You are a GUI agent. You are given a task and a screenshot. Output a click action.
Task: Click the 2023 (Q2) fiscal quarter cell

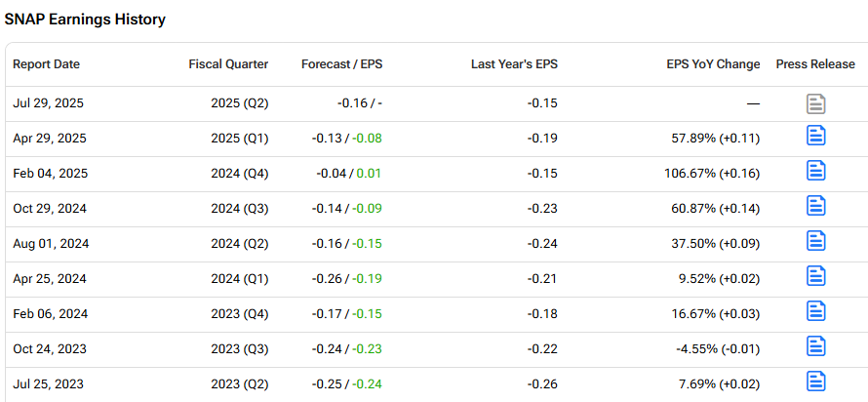point(240,384)
